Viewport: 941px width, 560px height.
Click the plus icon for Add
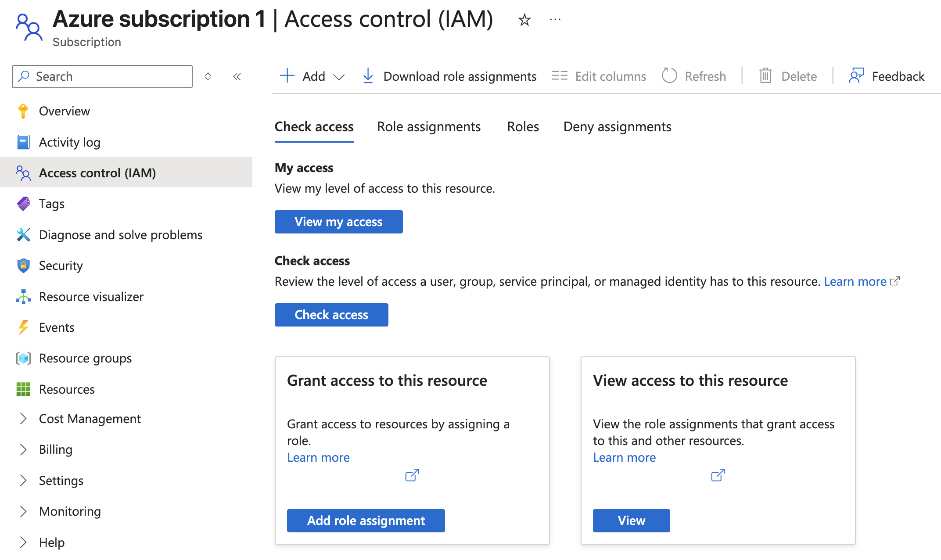(287, 75)
